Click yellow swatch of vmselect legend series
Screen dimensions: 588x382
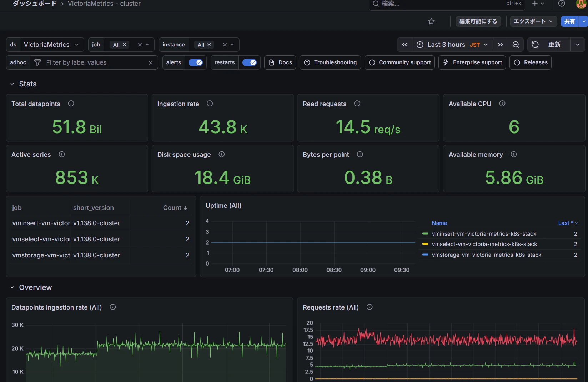(x=425, y=244)
